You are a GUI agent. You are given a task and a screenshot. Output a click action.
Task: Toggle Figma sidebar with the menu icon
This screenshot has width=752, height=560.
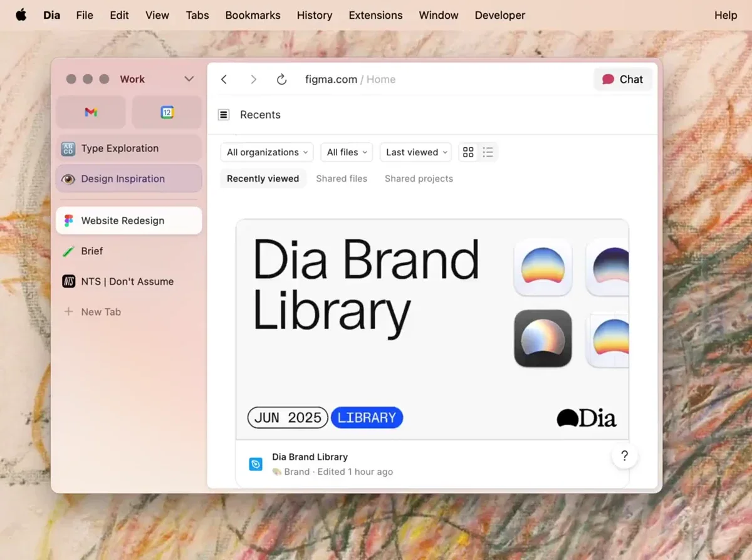(x=224, y=115)
